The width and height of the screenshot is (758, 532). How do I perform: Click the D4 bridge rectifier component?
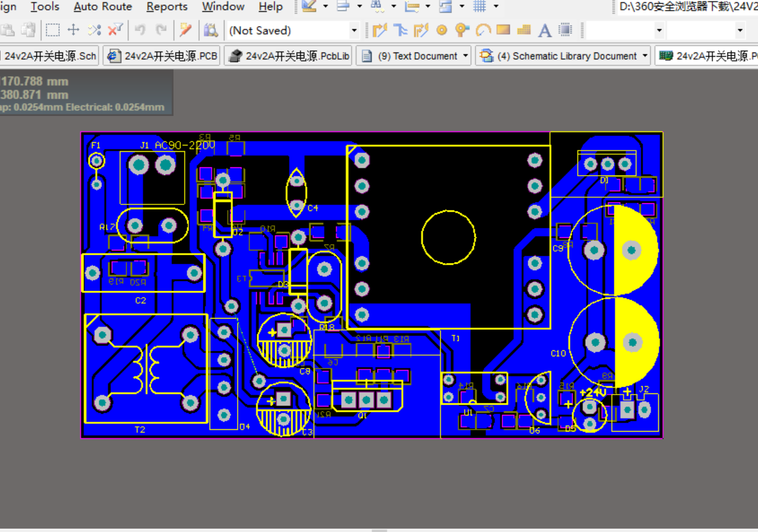[224, 374]
